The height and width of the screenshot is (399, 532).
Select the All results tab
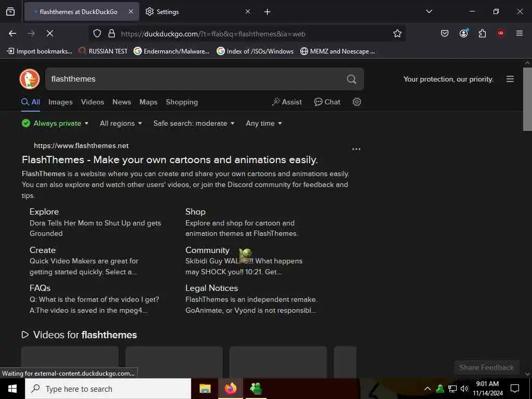pyautogui.click(x=31, y=102)
